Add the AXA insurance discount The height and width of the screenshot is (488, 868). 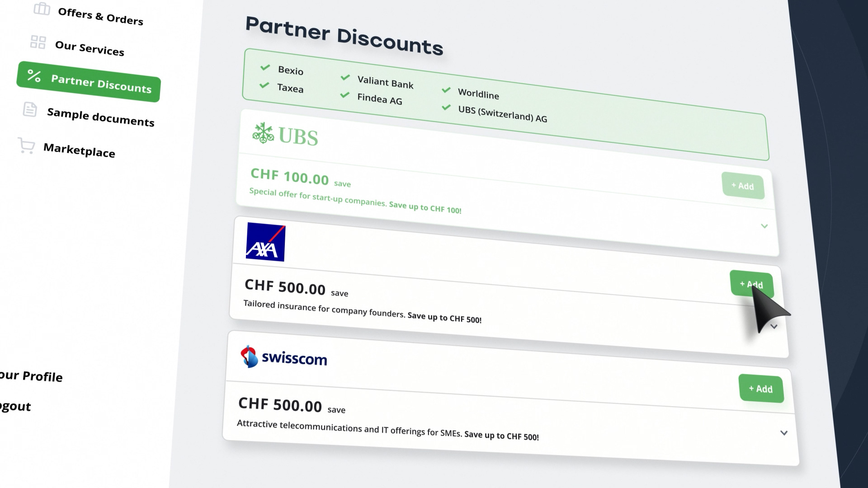(751, 284)
